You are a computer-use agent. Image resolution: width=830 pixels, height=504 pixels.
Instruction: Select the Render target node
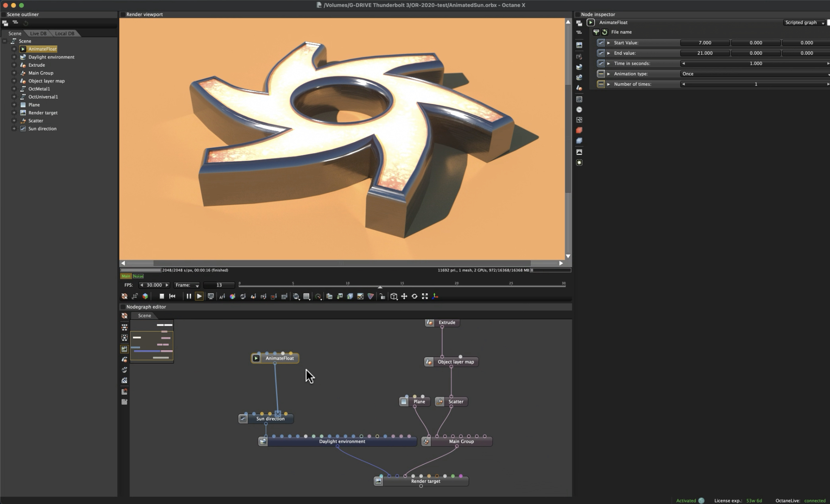425,481
